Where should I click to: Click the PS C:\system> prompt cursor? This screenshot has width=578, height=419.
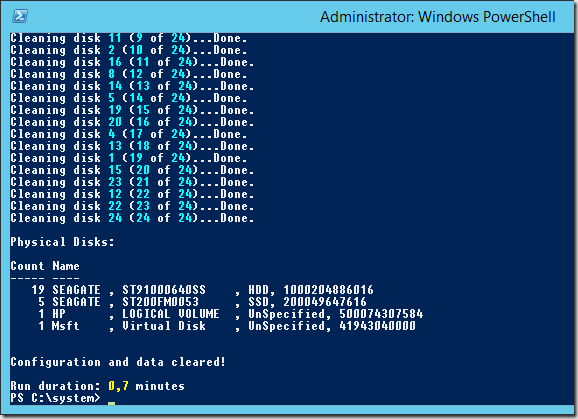tap(112, 404)
